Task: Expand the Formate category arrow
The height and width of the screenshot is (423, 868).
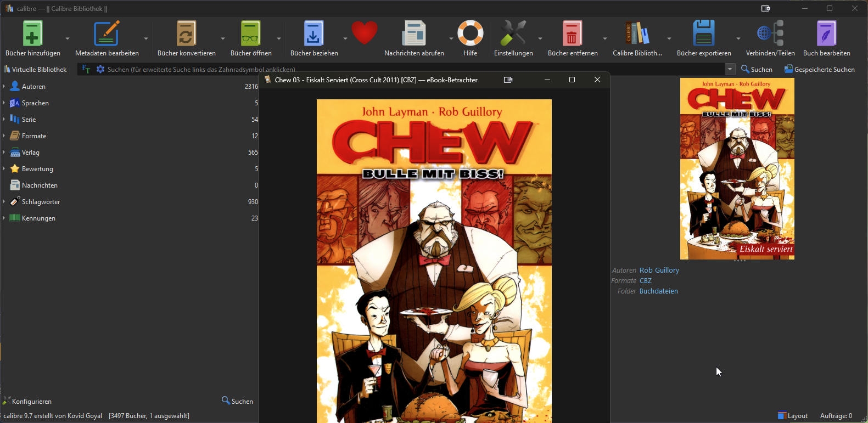Action: (4, 136)
